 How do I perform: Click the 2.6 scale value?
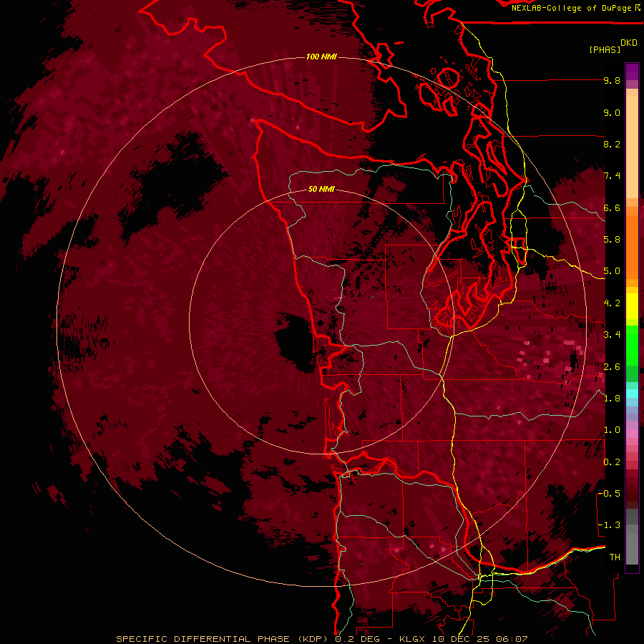point(612,366)
